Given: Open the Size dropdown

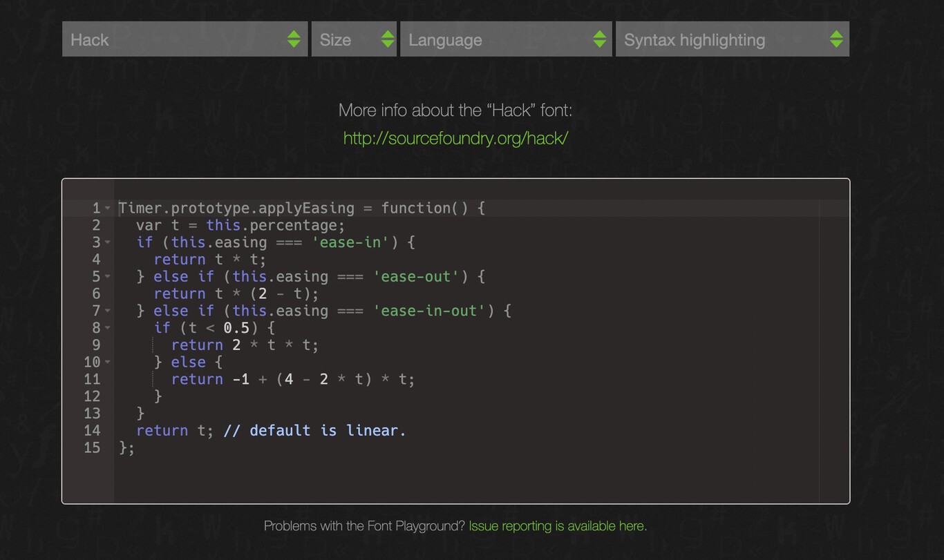Looking at the screenshot, I should point(346,39).
